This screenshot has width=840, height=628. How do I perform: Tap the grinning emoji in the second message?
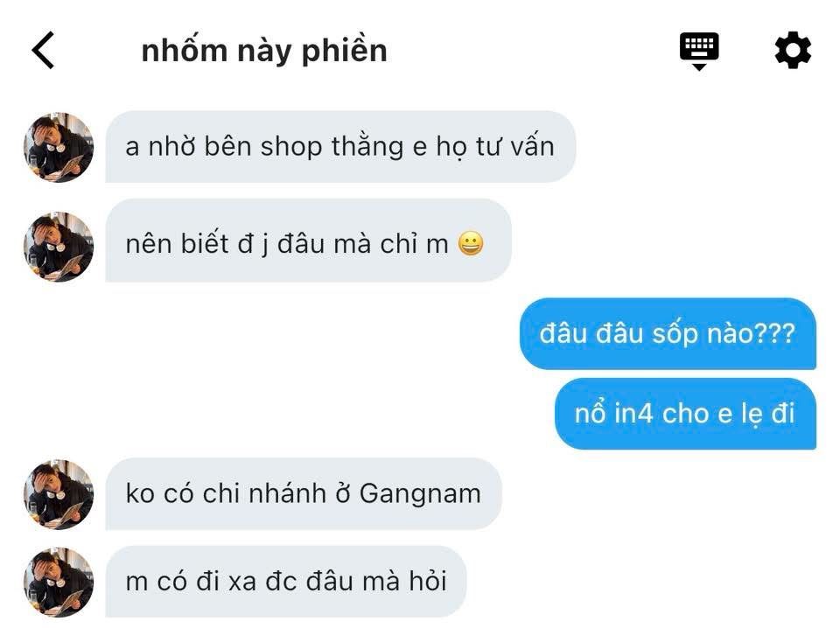pos(471,244)
